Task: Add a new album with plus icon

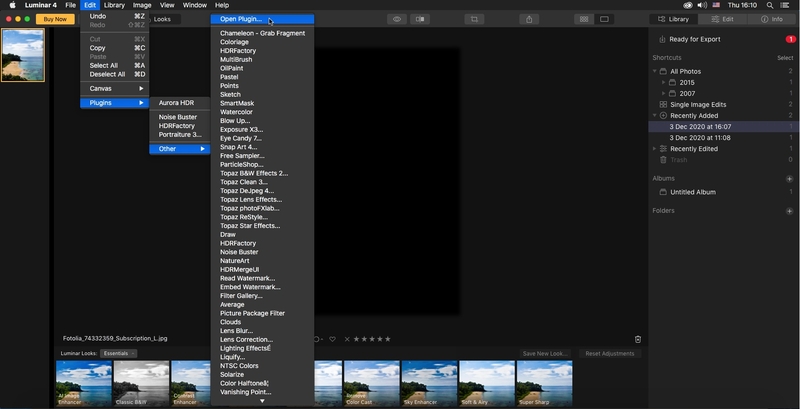Action: (789, 179)
